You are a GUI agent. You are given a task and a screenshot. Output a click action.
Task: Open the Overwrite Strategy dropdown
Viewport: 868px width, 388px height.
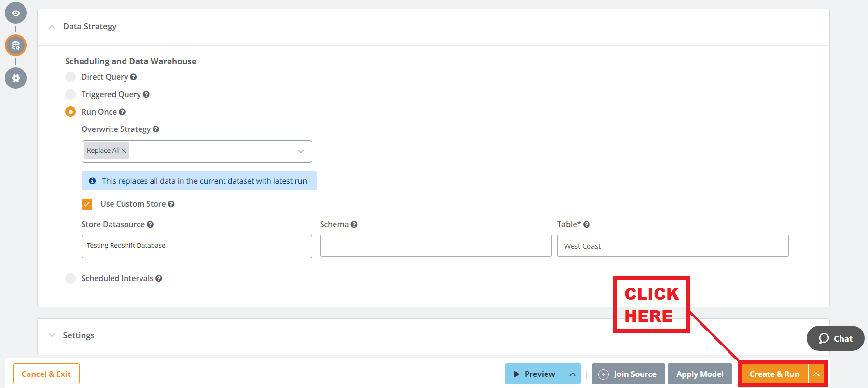301,151
